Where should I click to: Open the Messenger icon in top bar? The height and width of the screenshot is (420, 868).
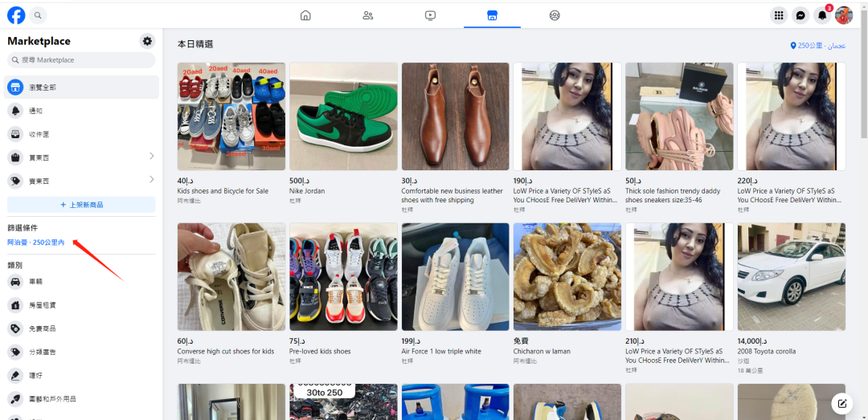pos(800,15)
